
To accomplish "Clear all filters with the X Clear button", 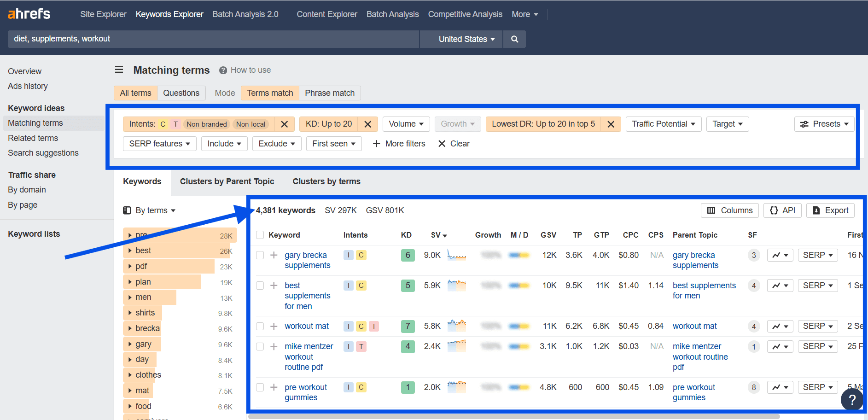I will coord(454,144).
